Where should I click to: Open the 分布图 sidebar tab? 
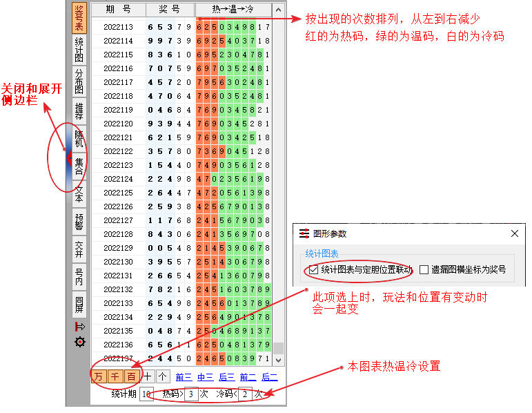click(79, 80)
